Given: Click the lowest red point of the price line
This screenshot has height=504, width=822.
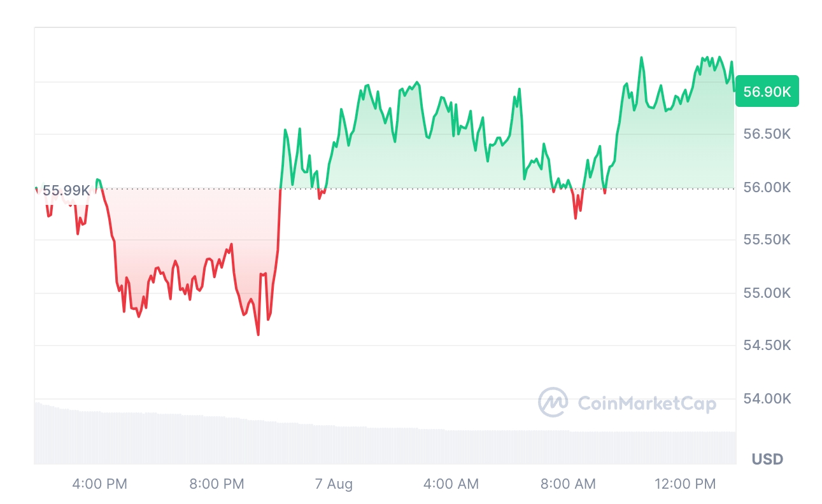Looking at the screenshot, I should [258, 334].
